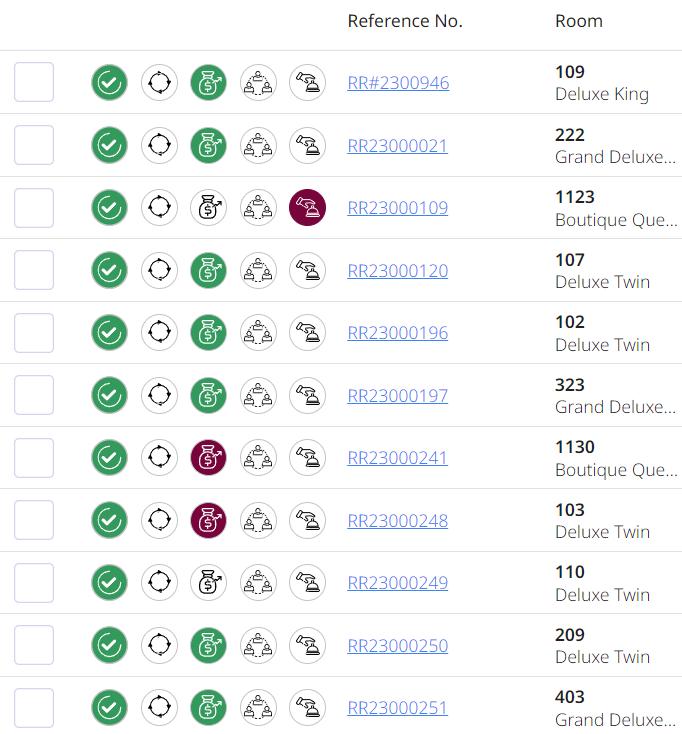Click group meeting icon in RR23000197 row
This screenshot has height=734, width=682.
[258, 396]
